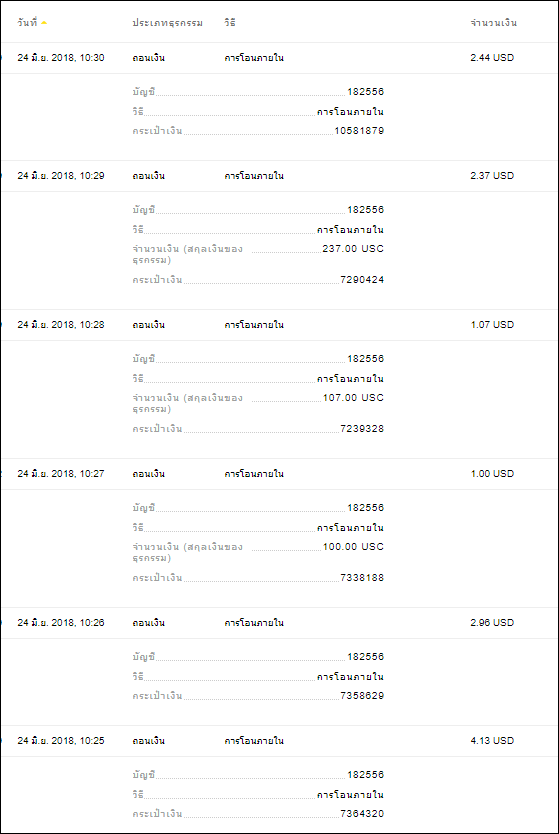The width and height of the screenshot is (559, 834).
Task: Click the 100.00 USC amount value
Action: point(353,547)
